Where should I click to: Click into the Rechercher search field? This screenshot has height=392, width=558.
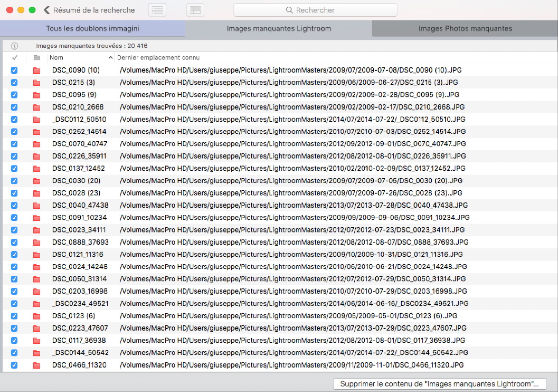315,10
